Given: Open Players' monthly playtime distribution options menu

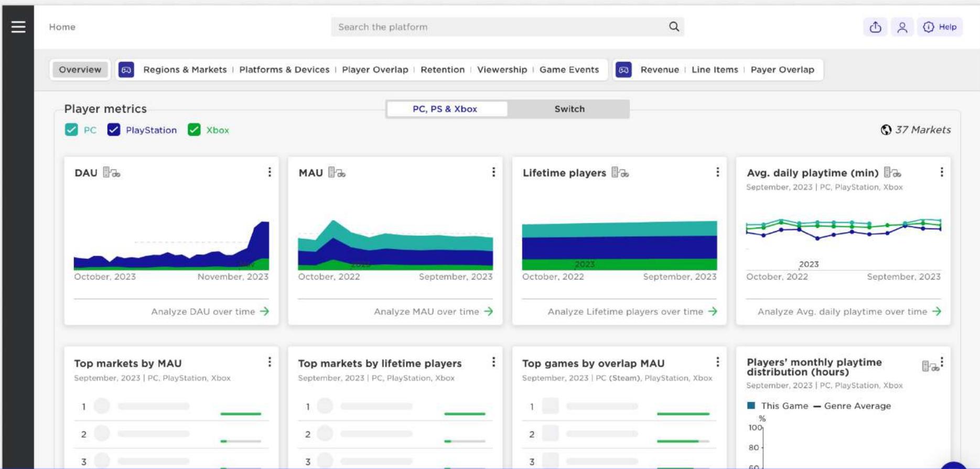Looking at the screenshot, I should coord(942,362).
